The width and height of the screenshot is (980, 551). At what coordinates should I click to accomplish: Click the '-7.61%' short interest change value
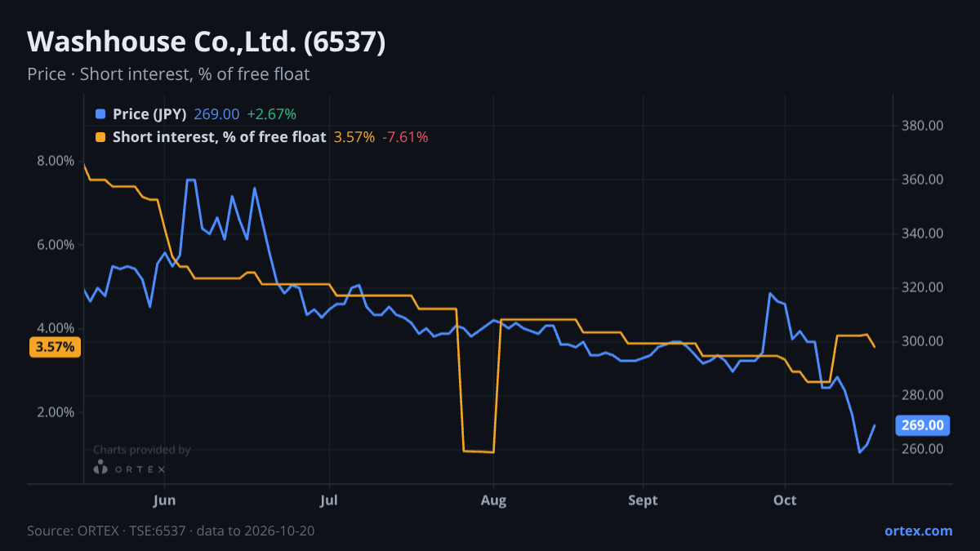405,137
